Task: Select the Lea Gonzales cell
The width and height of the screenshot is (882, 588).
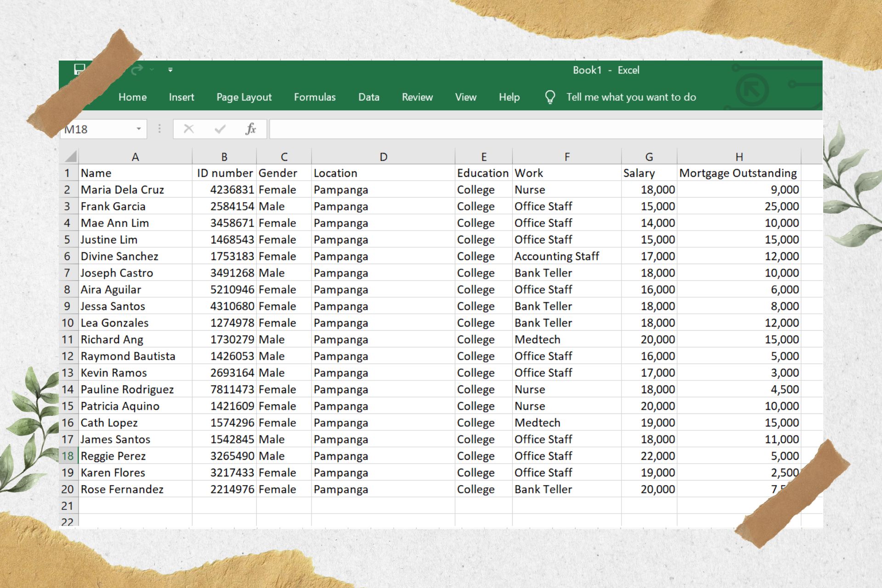Action: point(135,322)
